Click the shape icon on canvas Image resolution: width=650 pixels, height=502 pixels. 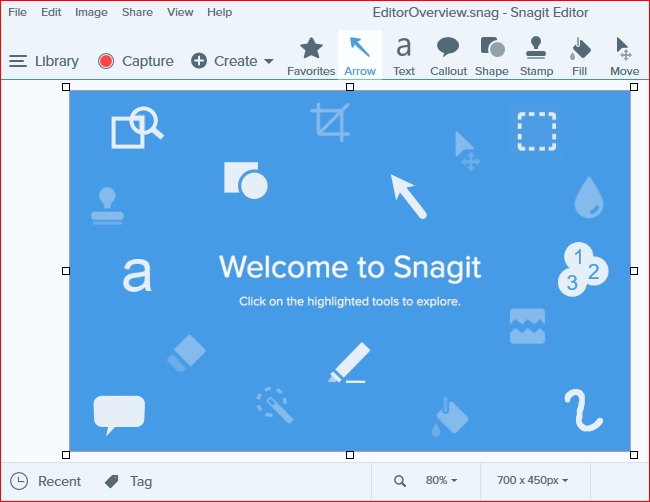(245, 180)
